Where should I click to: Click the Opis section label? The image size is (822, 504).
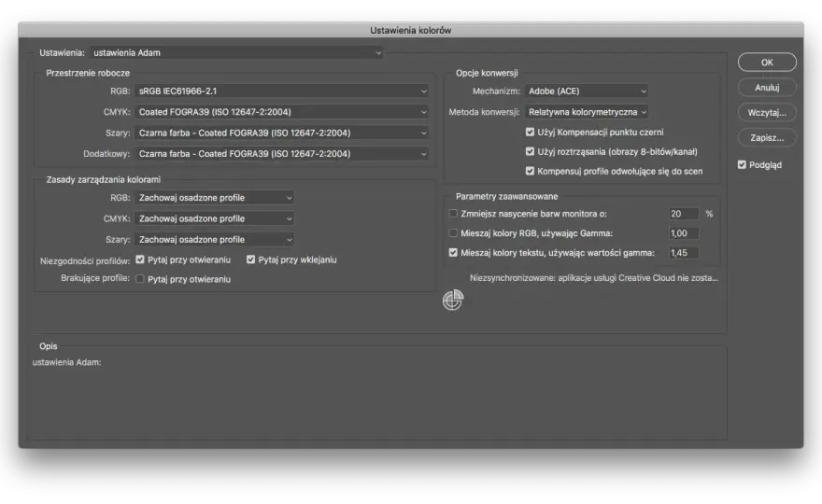[x=49, y=346]
